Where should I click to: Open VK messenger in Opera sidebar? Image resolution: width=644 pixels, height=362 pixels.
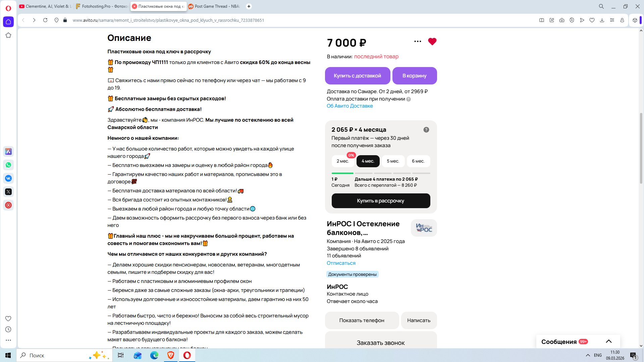[x=8, y=178]
